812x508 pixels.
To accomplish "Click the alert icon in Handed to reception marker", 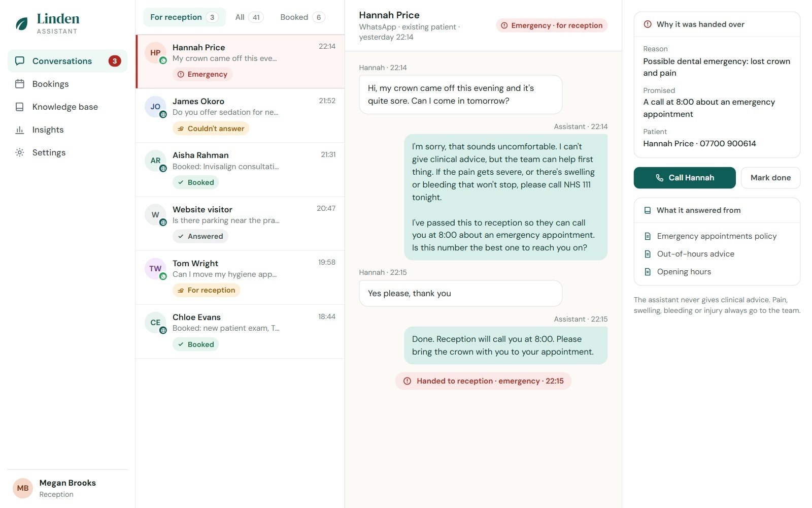I will 407,381.
